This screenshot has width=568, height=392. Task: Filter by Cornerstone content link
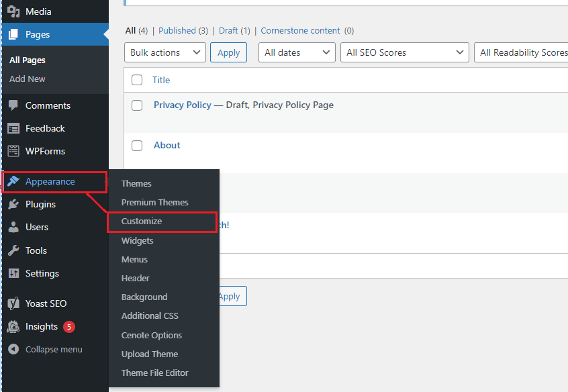pyautogui.click(x=300, y=31)
